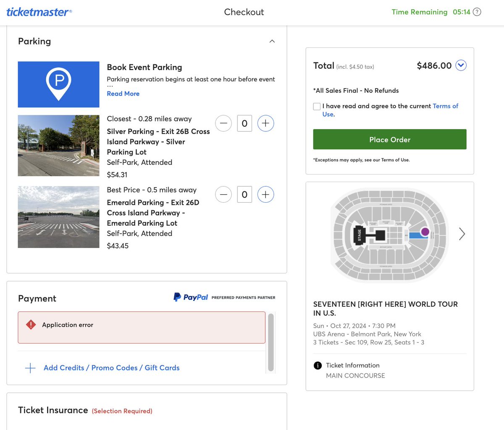
Task: Click the Silver Parking quantity field
Action: [244, 123]
